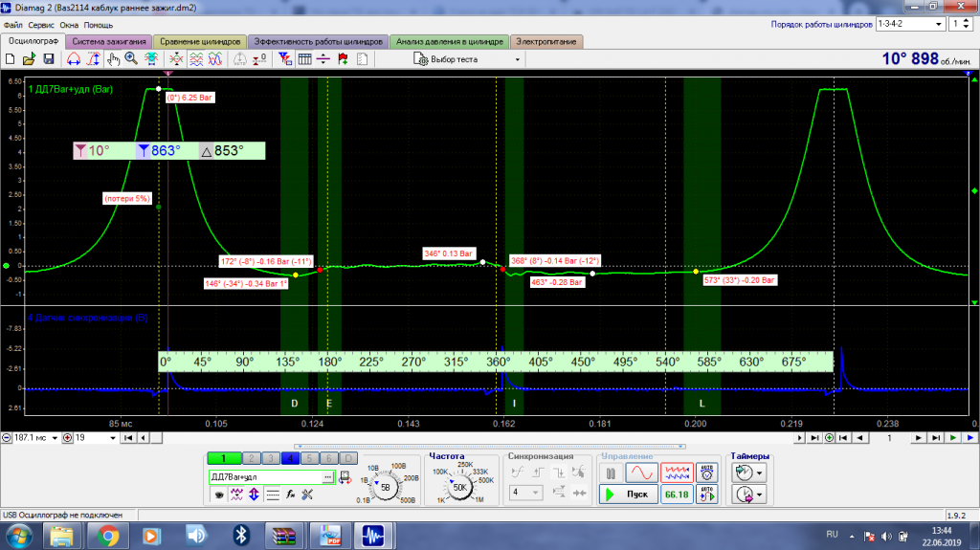
Task: Click the horizontal divider line icon
Action: click(323, 59)
